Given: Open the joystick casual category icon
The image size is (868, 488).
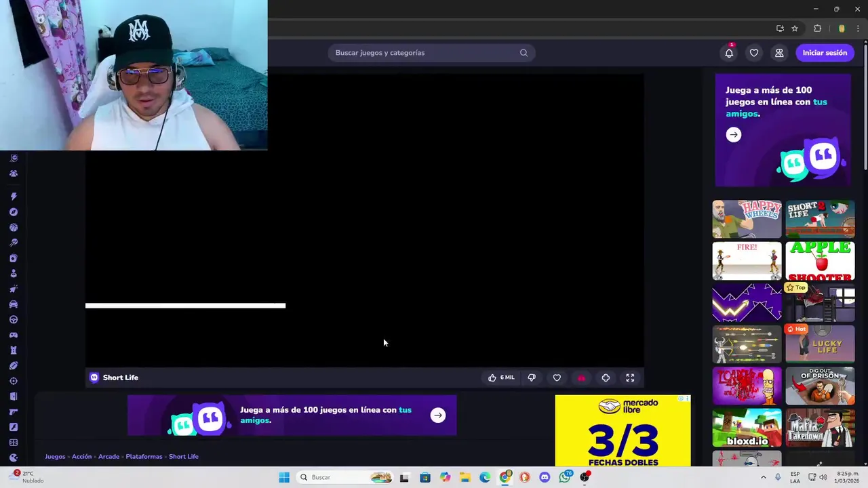Looking at the screenshot, I should [14, 274].
